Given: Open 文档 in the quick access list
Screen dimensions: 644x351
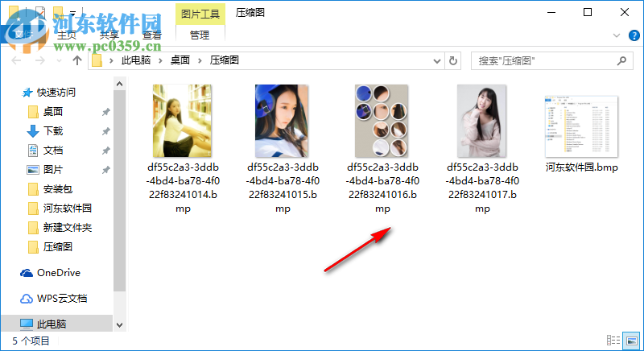Looking at the screenshot, I should (53, 150).
